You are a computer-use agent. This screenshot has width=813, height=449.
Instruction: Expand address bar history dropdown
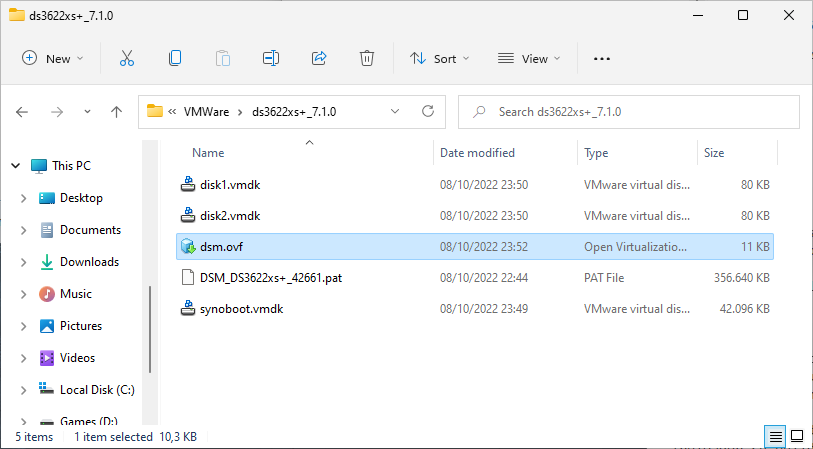point(395,111)
